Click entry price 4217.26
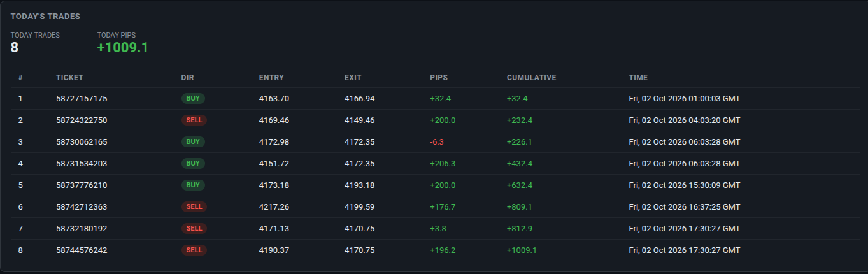 274,207
